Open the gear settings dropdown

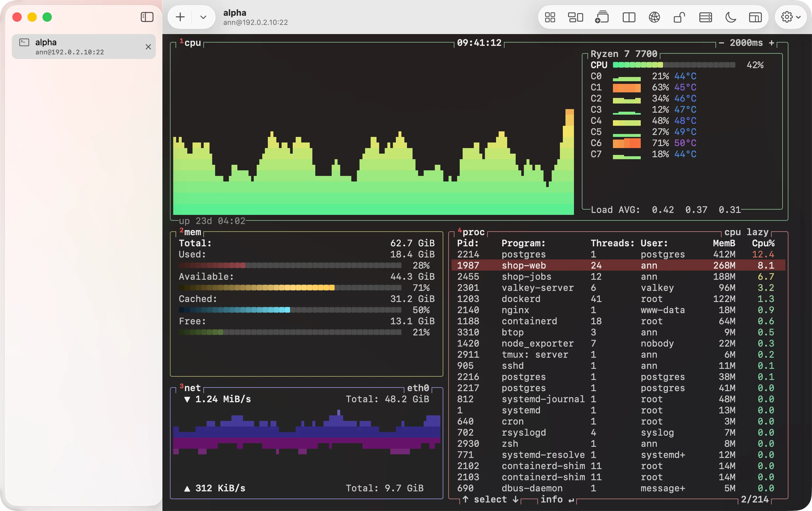click(x=790, y=17)
